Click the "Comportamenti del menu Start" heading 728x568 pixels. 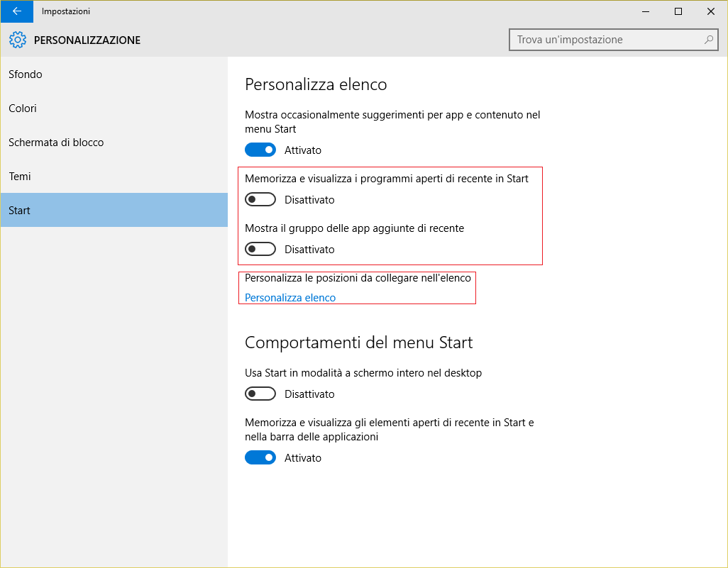click(x=358, y=343)
